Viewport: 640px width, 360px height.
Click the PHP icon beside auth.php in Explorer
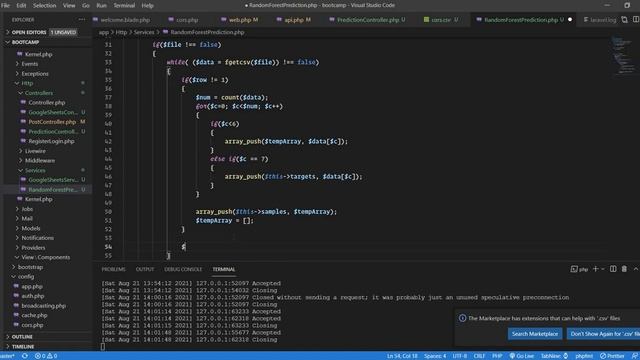pyautogui.click(x=16, y=296)
